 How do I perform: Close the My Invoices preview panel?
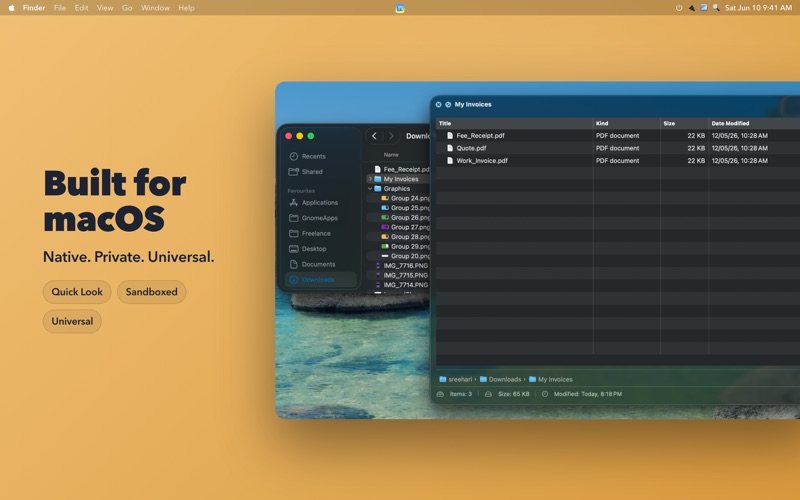(x=438, y=105)
